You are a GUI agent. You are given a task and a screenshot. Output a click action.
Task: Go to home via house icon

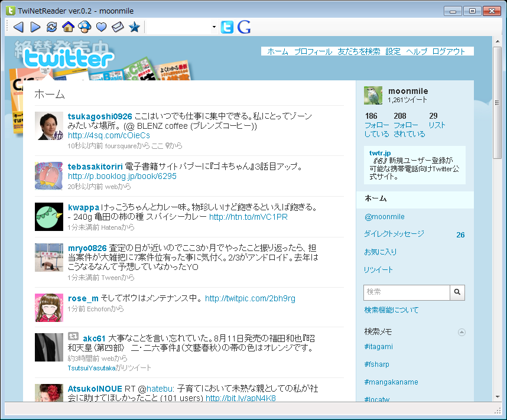click(x=68, y=27)
